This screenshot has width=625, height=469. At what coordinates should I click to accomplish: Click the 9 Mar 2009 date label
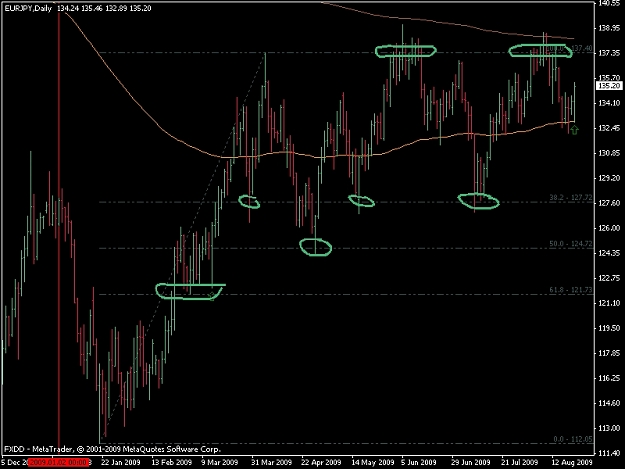220,462
